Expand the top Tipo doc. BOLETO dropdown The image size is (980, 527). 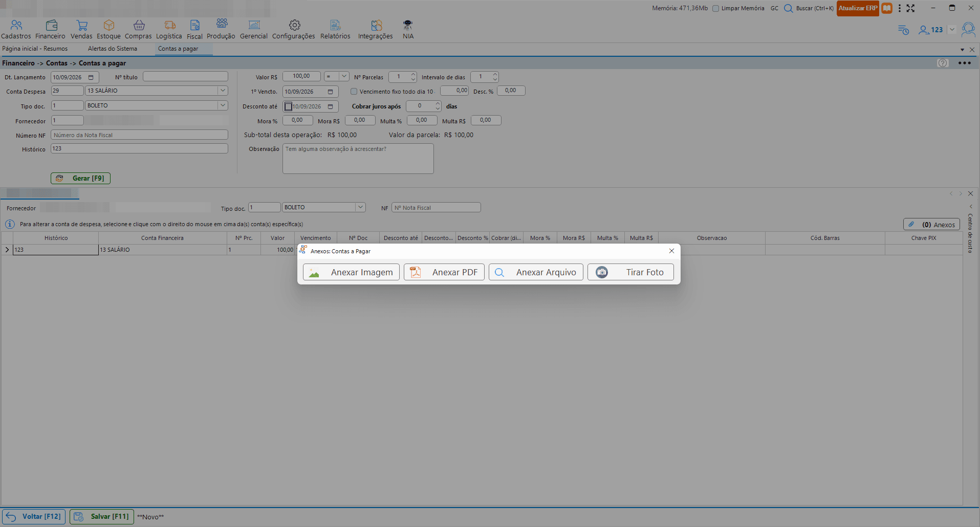223,105
